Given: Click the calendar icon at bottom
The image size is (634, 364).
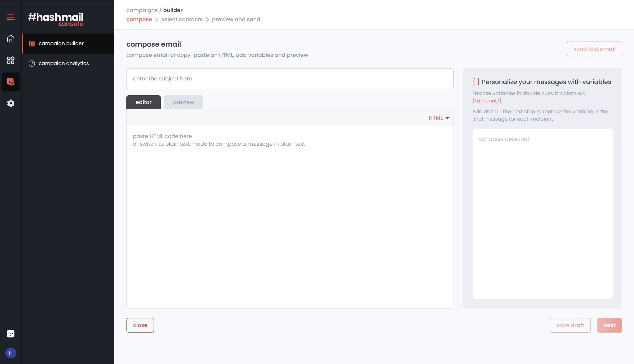Looking at the screenshot, I should (11, 334).
